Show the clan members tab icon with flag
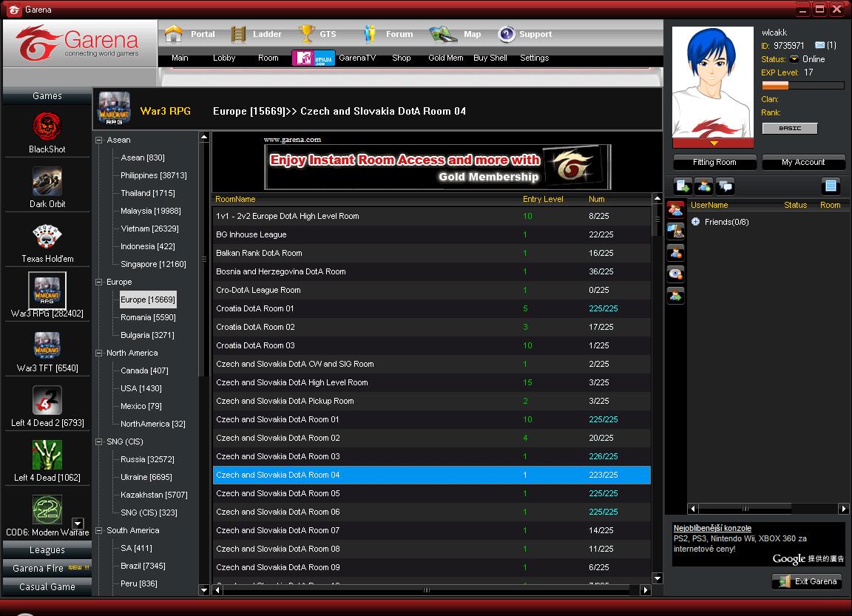Screen dimensions: 852x616 pos(675,231)
